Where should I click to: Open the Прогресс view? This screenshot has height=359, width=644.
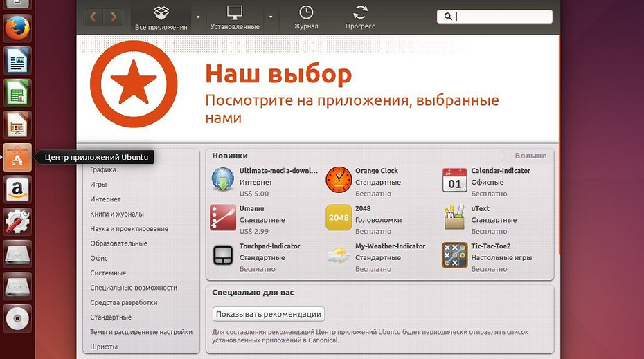[x=360, y=17]
